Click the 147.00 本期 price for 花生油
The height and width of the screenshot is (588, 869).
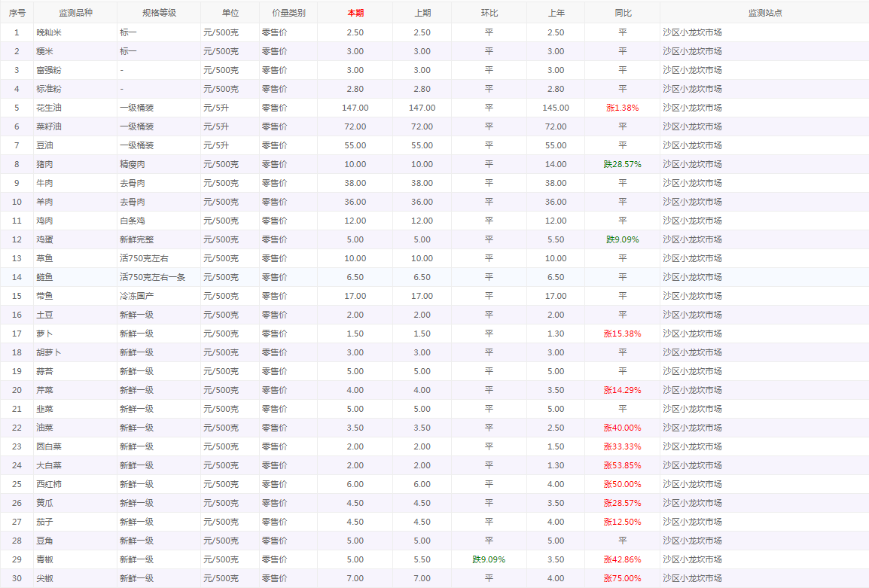pos(355,108)
